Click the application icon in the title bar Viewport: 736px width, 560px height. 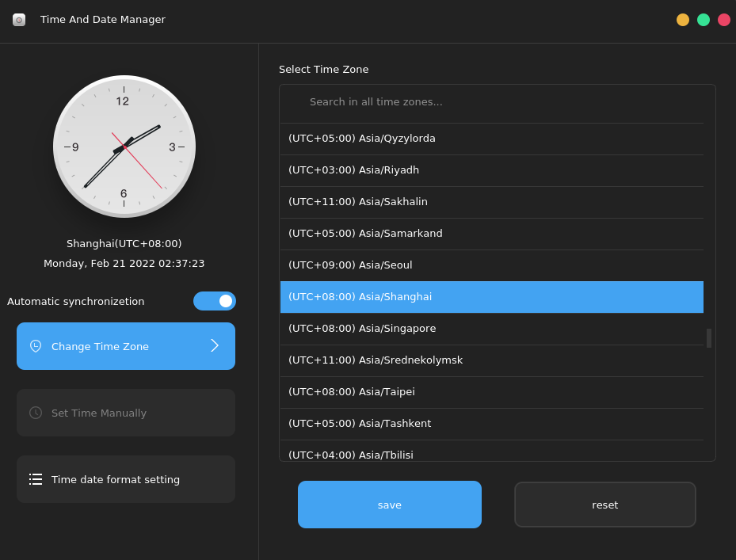click(18, 20)
